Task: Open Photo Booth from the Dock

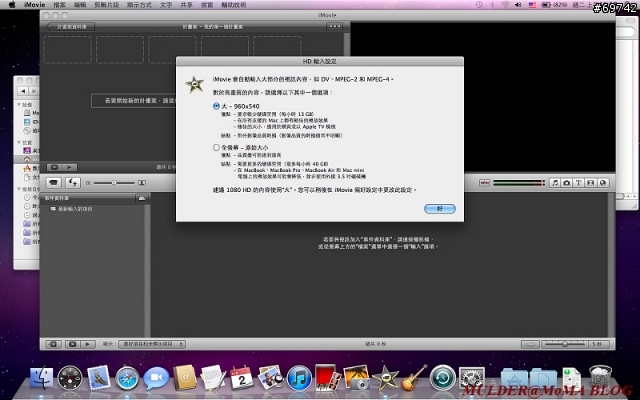Action: pyautogui.click(x=327, y=378)
